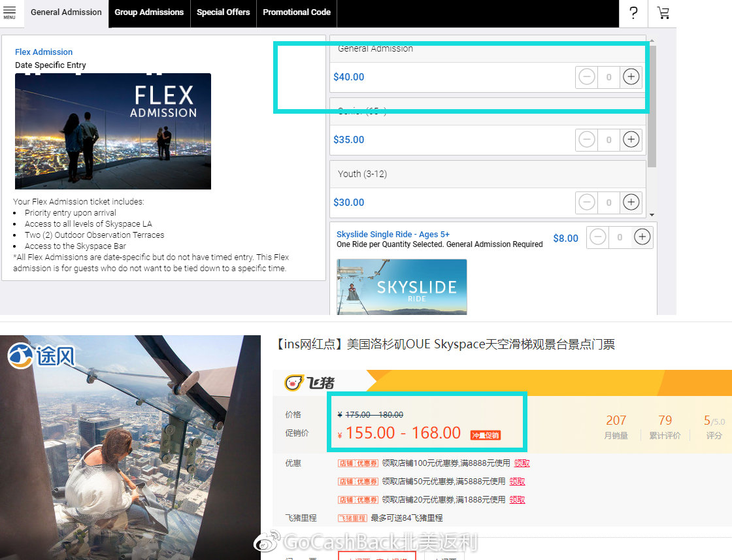The width and height of the screenshot is (732, 560).
Task: Increase General Admission $40.00 ticket quantity
Action: 631,76
